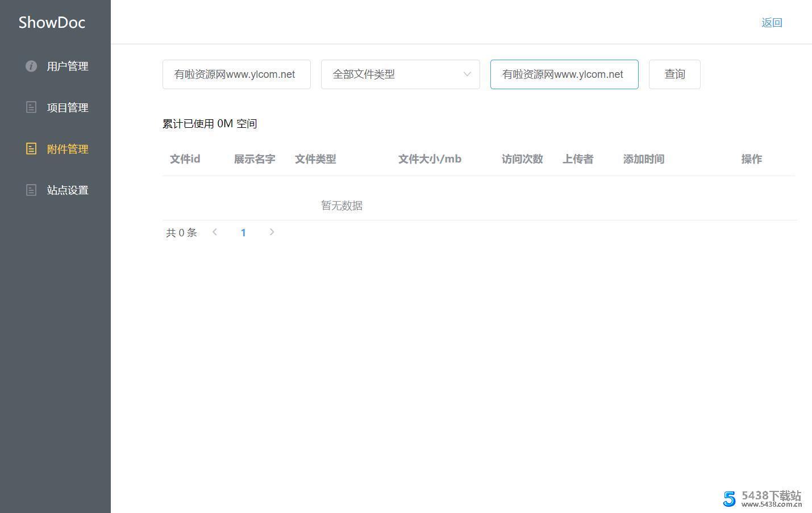Click the 返回 link
The height and width of the screenshot is (513, 812).
(x=772, y=23)
